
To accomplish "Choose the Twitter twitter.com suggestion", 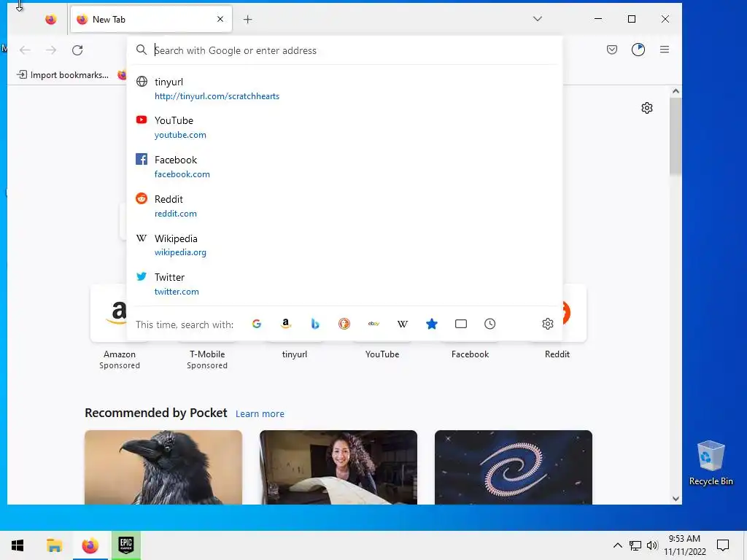I will 345,284.
